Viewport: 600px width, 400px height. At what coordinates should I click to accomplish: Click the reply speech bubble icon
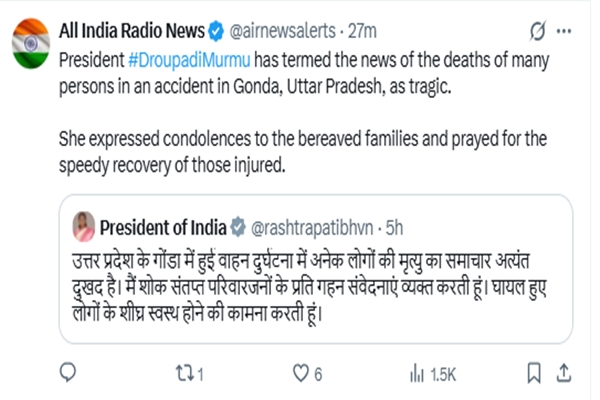pyautogui.click(x=69, y=372)
